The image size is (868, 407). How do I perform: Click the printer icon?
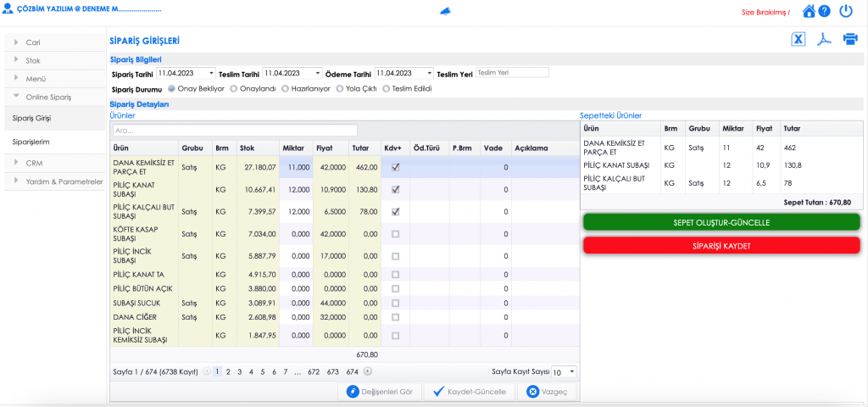pyautogui.click(x=850, y=40)
